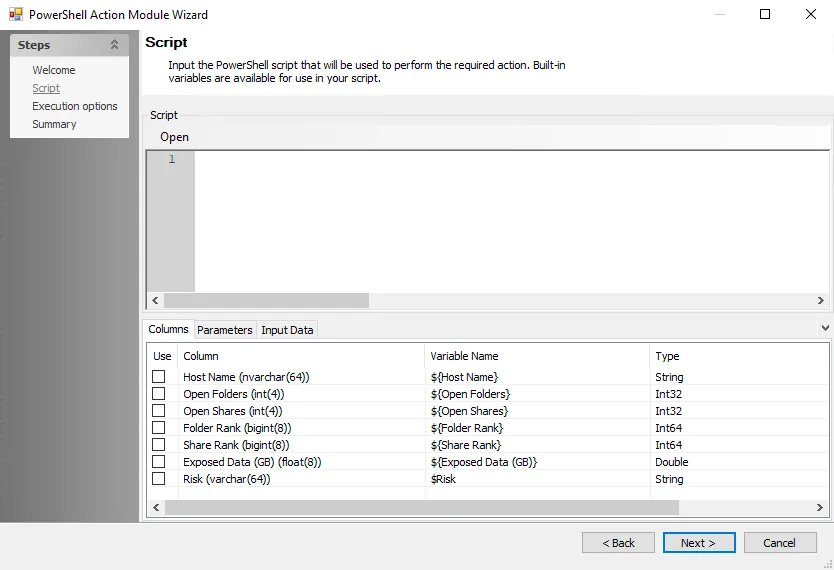The width and height of the screenshot is (834, 570).
Task: Click the ${Exposed Data (GB)} variable cell
Action: (x=537, y=462)
